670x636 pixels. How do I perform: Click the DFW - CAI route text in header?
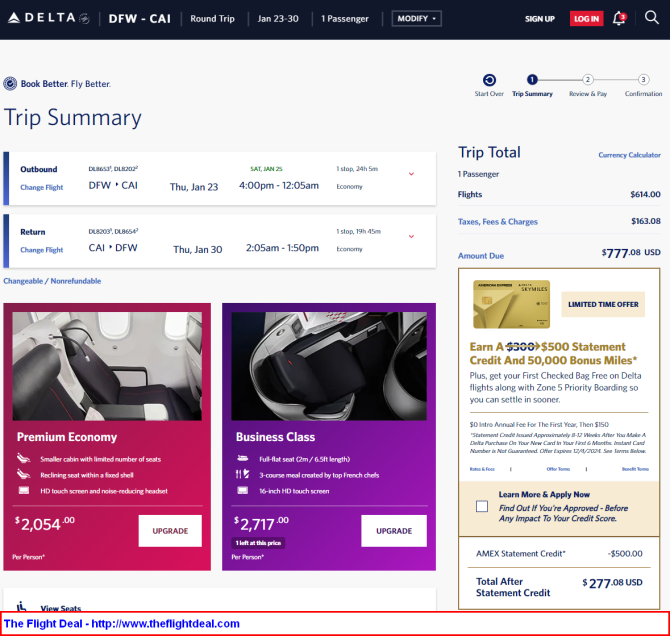(140, 19)
